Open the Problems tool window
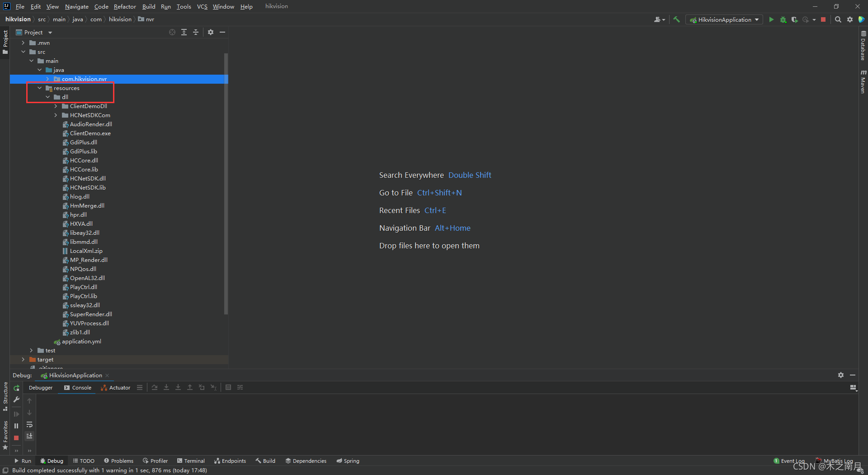The image size is (868, 475). (118, 461)
